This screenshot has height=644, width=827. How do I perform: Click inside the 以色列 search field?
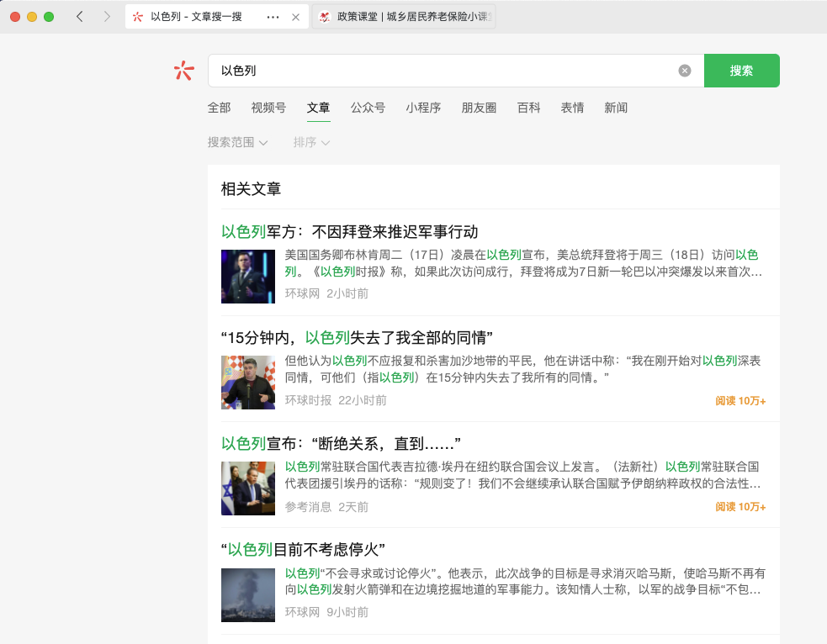coord(437,71)
